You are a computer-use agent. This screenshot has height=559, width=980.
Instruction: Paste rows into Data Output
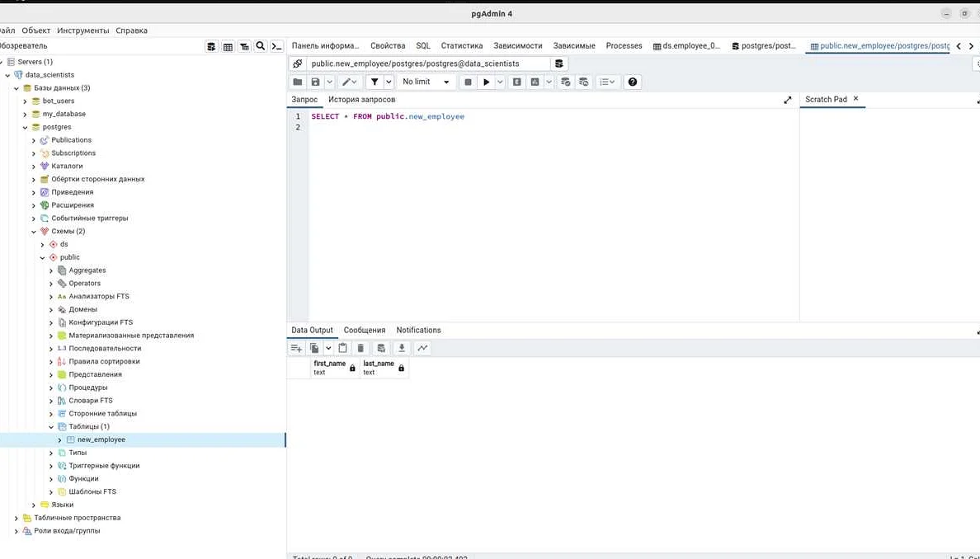(342, 348)
